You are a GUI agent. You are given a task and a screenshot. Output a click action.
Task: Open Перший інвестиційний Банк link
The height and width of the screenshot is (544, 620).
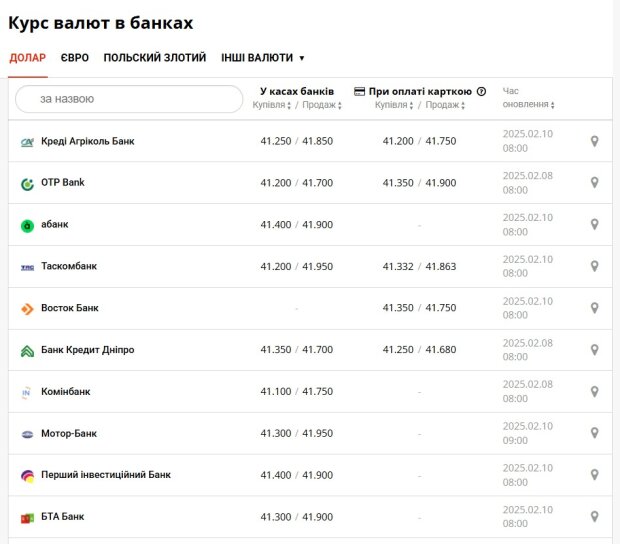(106, 474)
